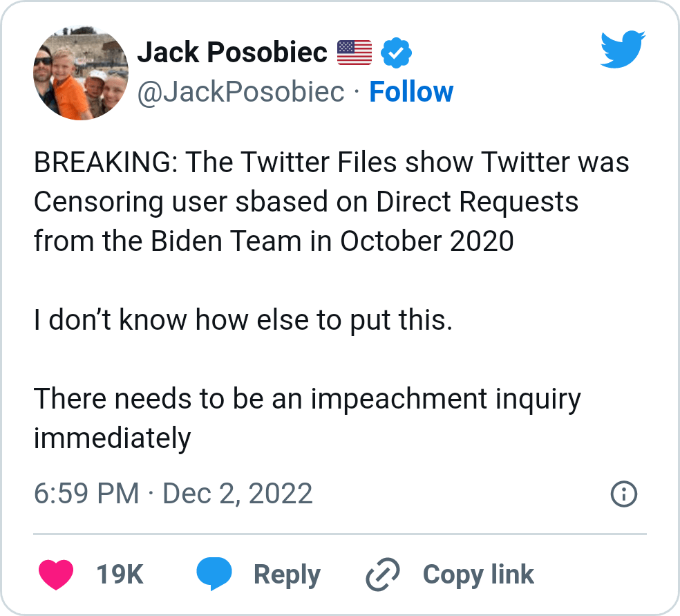The image size is (680, 616).
Task: Click the US flag emoji after the name
Action: click(355, 53)
